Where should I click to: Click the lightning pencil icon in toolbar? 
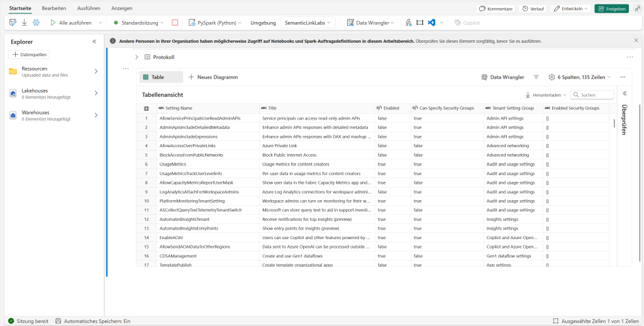408,23
